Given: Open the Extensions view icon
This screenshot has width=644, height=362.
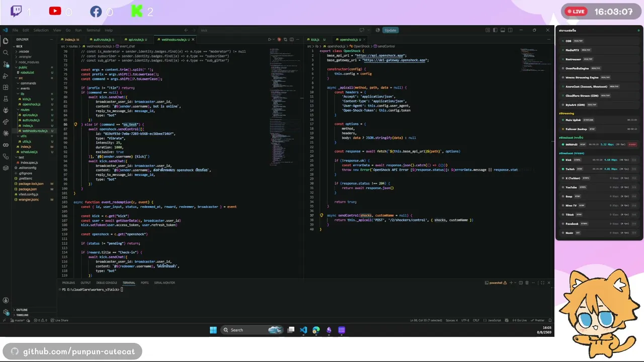Looking at the screenshot, I should [x=6, y=87].
